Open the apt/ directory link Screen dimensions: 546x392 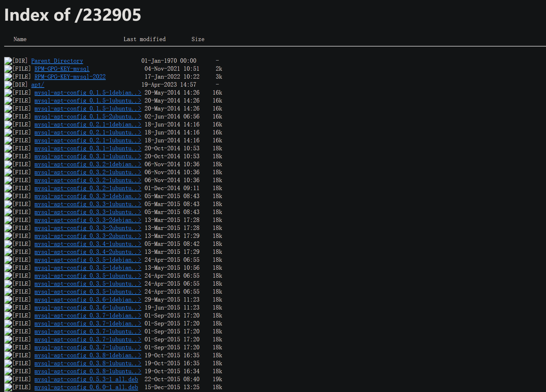[38, 85]
